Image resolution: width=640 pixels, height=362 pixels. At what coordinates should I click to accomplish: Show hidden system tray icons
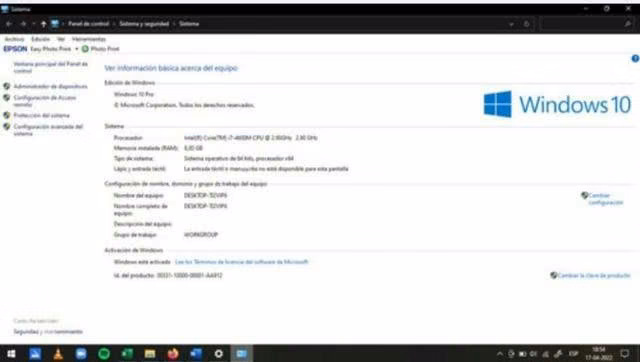[x=500, y=354]
